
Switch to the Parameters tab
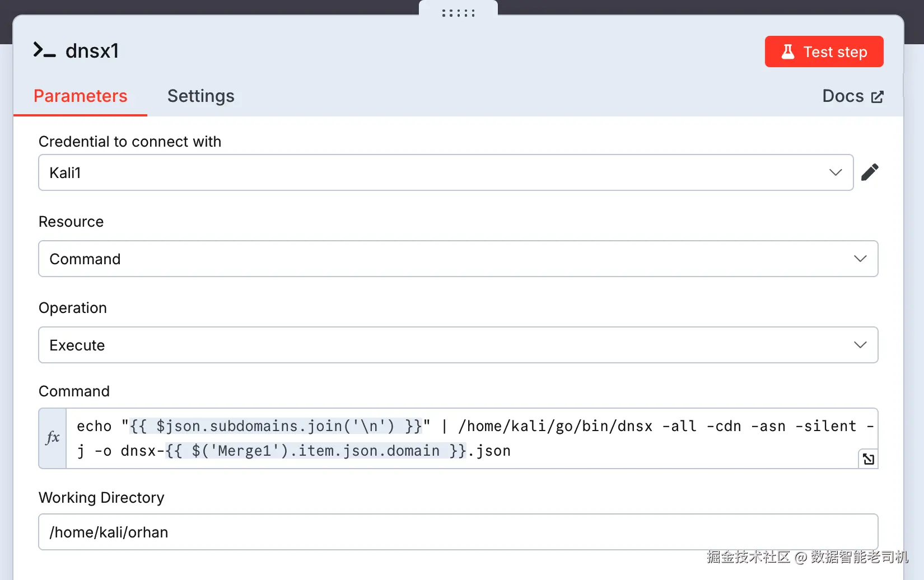(81, 96)
